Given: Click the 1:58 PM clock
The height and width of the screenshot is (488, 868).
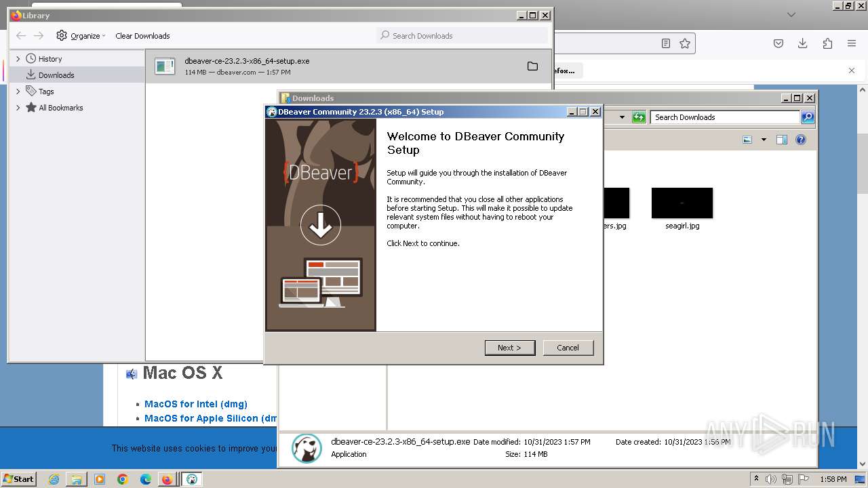Looking at the screenshot, I should coord(833,479).
